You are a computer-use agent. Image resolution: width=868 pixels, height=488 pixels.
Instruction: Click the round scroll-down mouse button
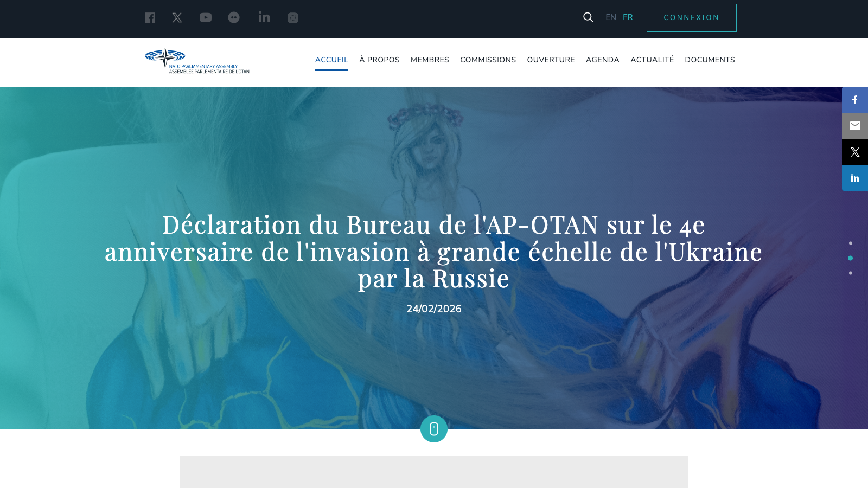[434, 429]
